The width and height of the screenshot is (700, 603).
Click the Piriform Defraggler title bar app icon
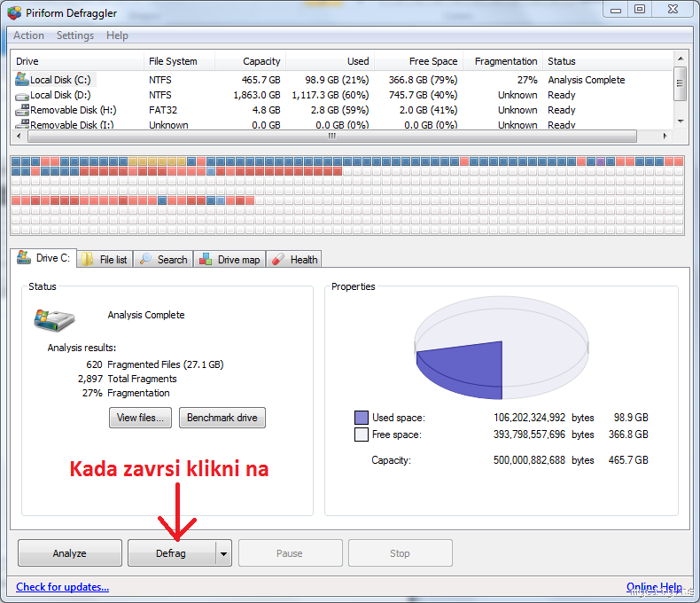coord(14,13)
